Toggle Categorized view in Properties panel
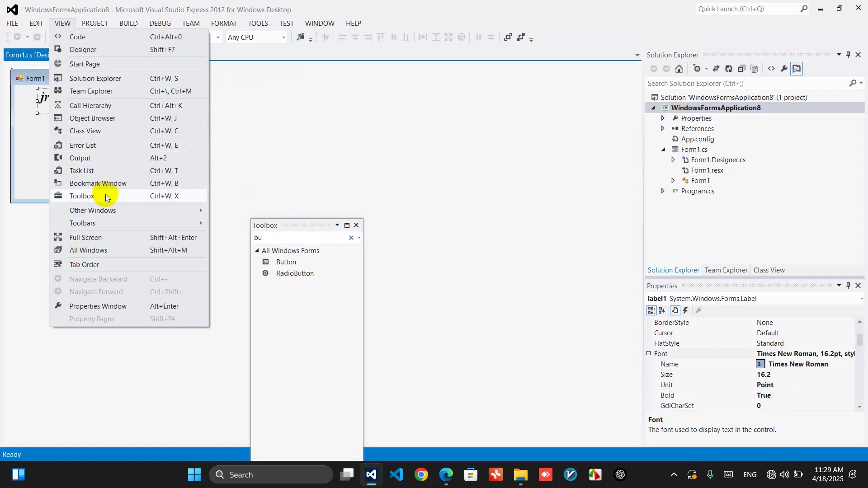 [x=651, y=310]
